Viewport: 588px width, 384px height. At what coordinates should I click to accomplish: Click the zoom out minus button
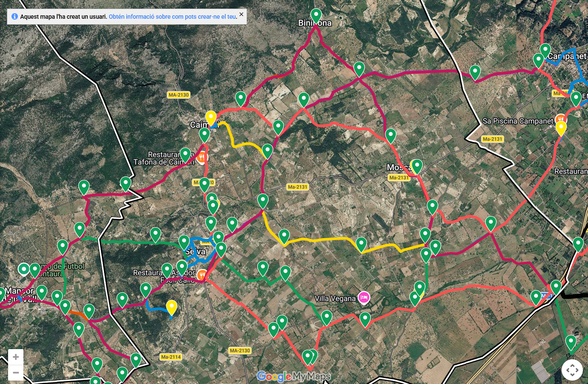coord(16,373)
